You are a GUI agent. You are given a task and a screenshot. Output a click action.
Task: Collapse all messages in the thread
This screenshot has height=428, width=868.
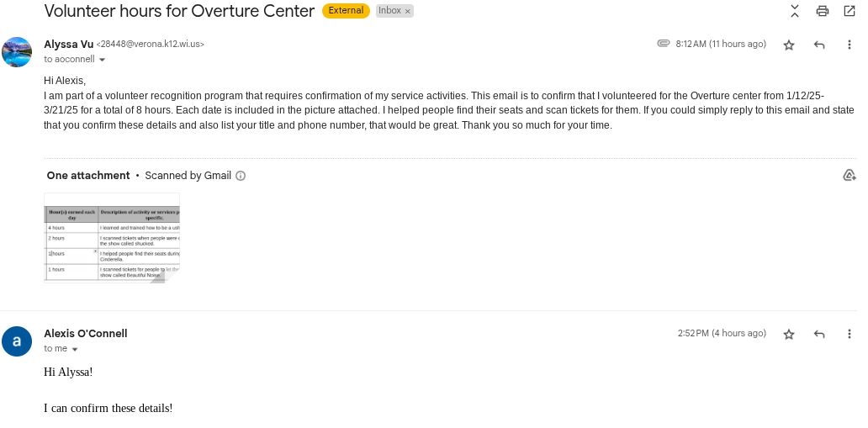coord(795,11)
